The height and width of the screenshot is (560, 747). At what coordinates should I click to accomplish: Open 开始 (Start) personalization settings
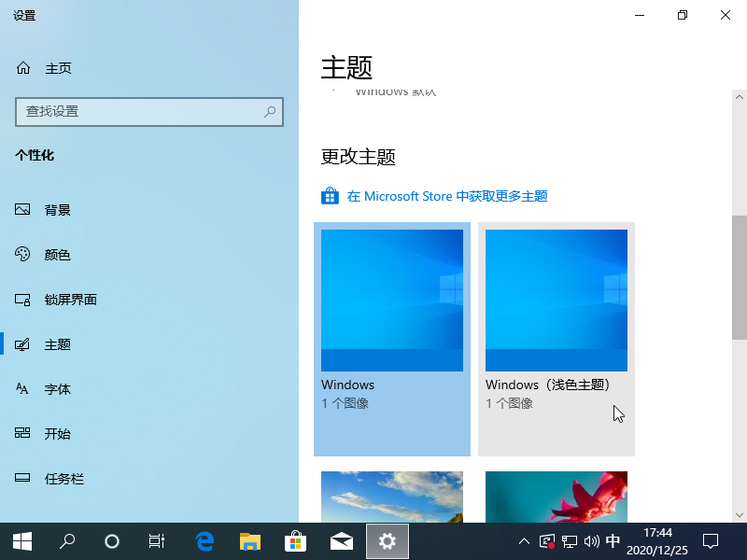click(56, 433)
